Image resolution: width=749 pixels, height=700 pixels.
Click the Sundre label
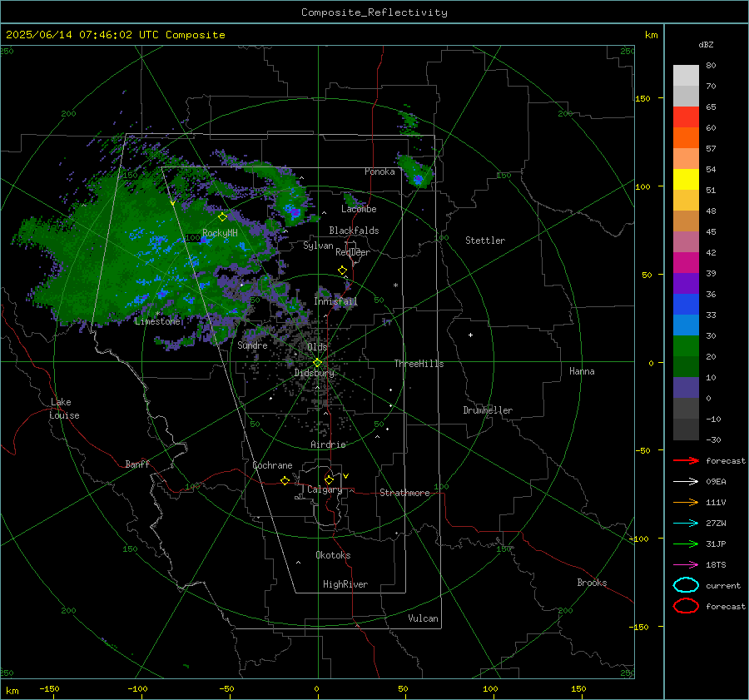tap(252, 345)
